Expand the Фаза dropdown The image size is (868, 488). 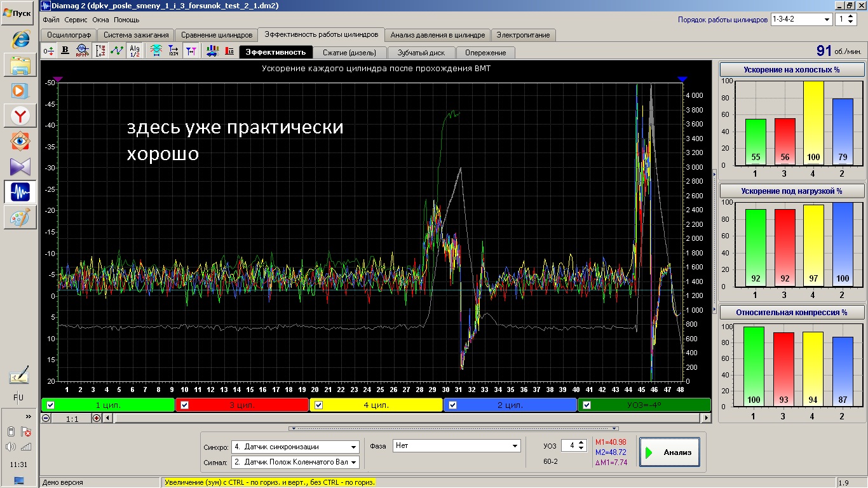[x=457, y=446]
